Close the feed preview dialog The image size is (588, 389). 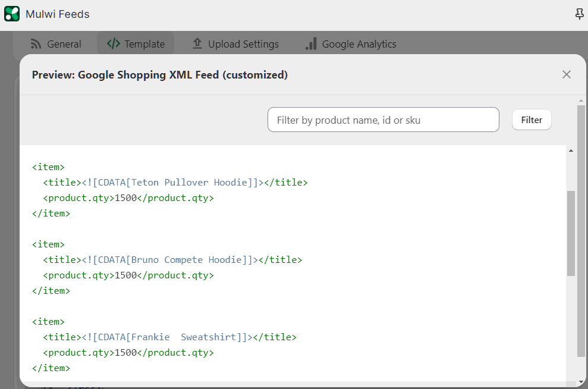tap(566, 74)
